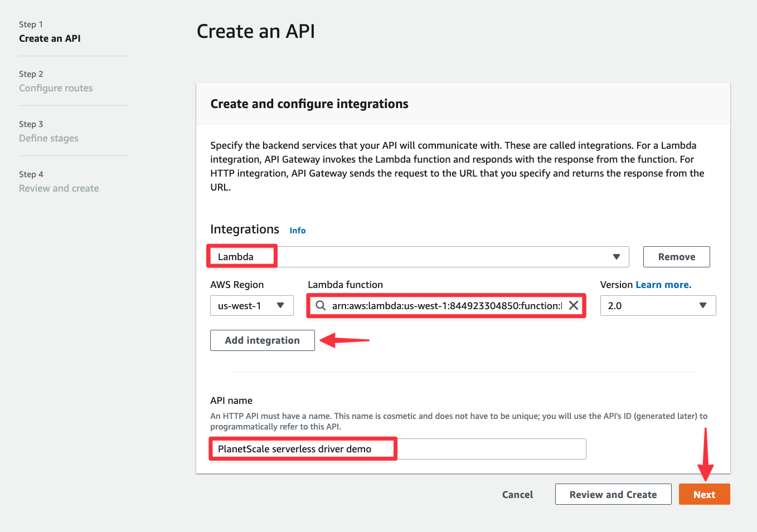Click the Remove integration button
This screenshot has height=532, width=757.
click(x=676, y=257)
